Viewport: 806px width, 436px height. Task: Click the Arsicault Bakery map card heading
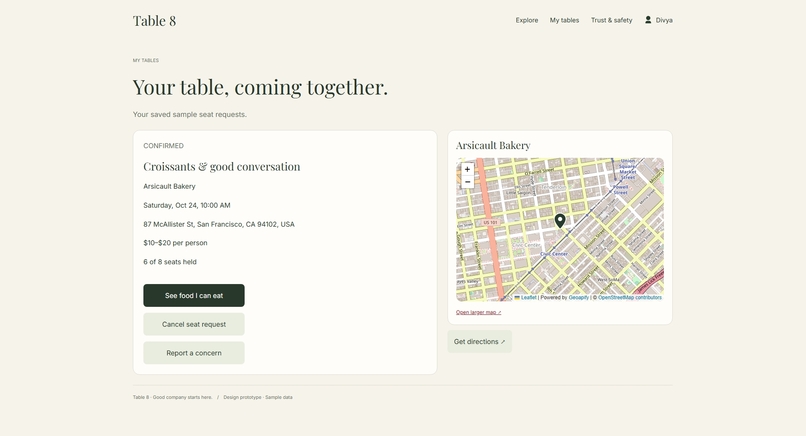(493, 146)
